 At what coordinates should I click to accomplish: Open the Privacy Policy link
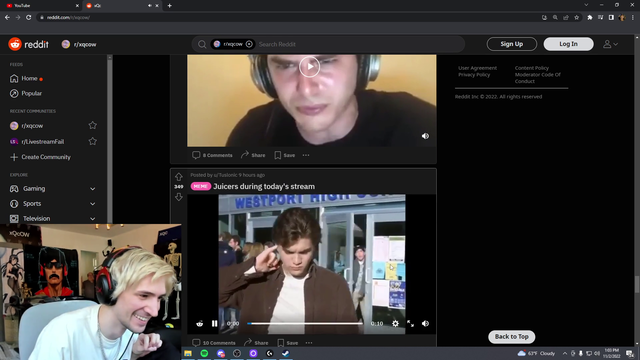(474, 75)
